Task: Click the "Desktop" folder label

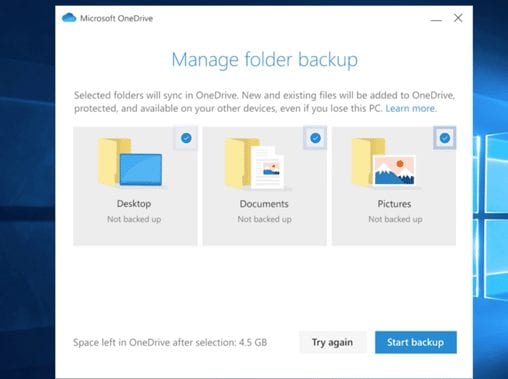Action: [134, 204]
